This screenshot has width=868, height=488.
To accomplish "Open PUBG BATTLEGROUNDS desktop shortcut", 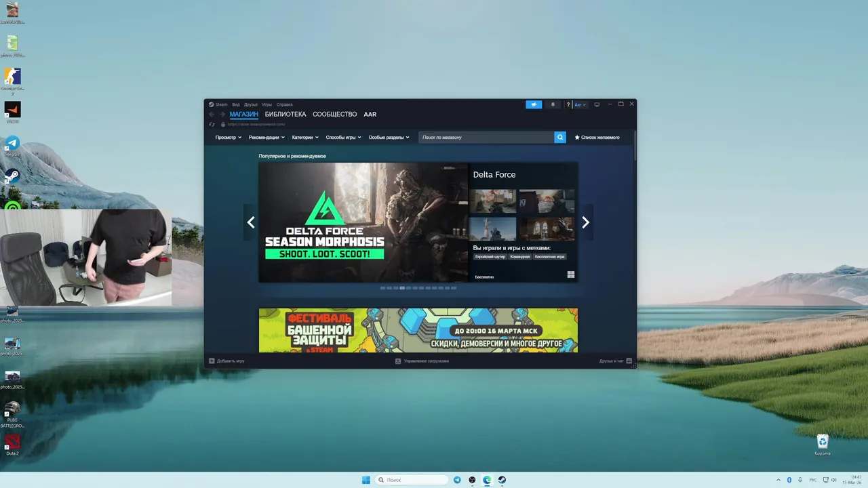I will [x=12, y=413].
